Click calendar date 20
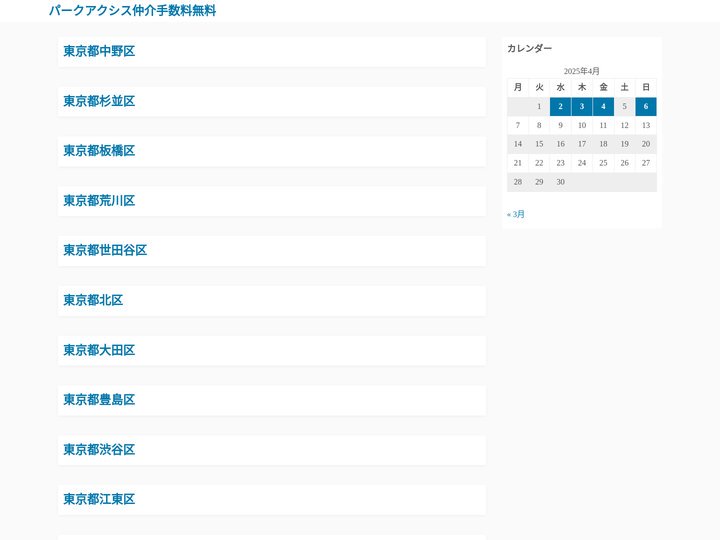720x540 pixels. (x=646, y=144)
